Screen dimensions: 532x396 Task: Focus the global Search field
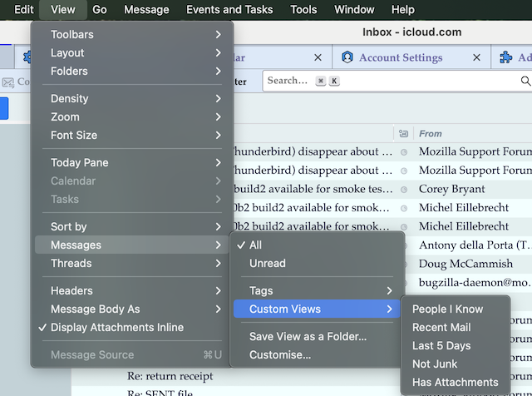click(397, 81)
